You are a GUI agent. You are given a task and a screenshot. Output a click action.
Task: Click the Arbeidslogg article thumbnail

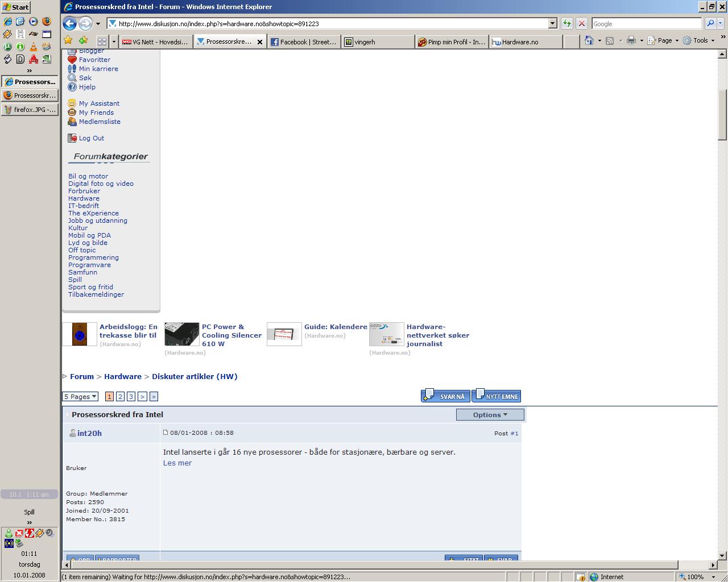(x=79, y=334)
